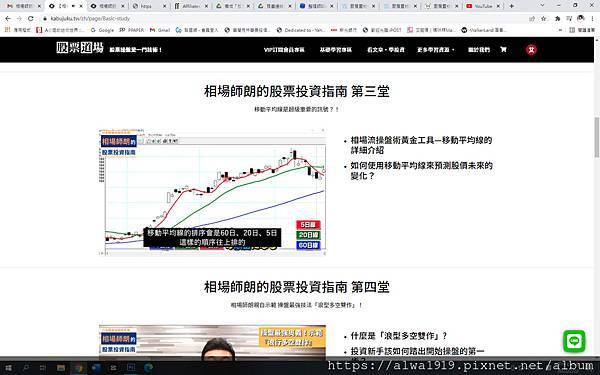Click the 5日線 red legend label

308,225
